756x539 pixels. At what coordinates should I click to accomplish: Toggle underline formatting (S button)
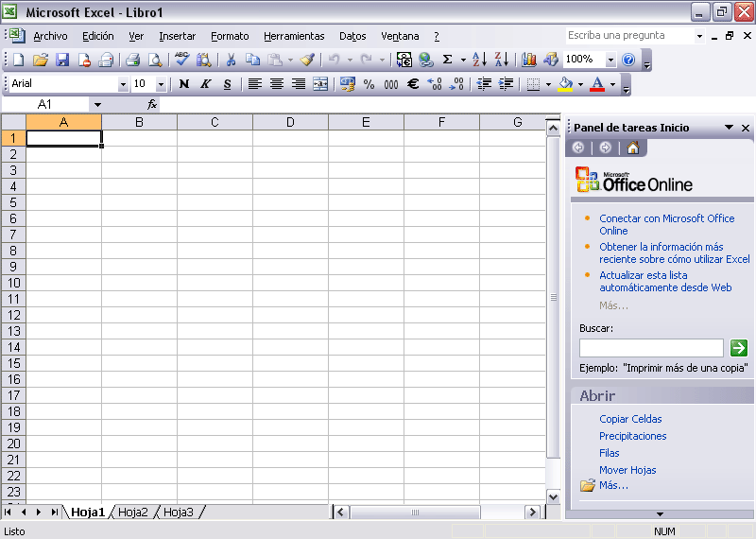coord(227,84)
